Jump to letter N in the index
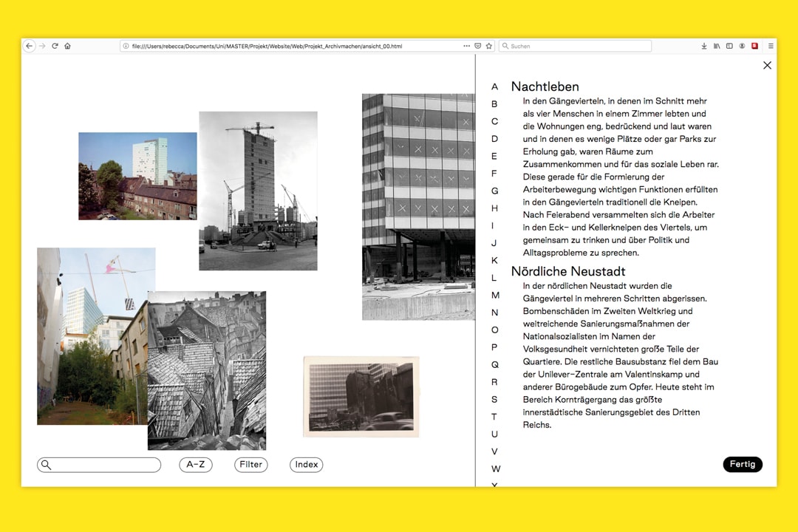 (494, 313)
